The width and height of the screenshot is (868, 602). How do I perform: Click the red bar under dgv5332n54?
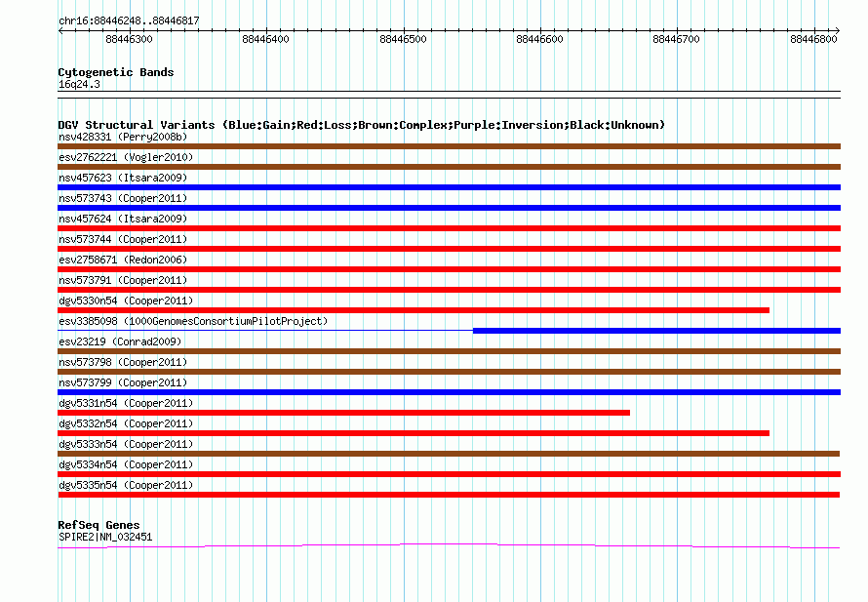pyautogui.click(x=414, y=433)
